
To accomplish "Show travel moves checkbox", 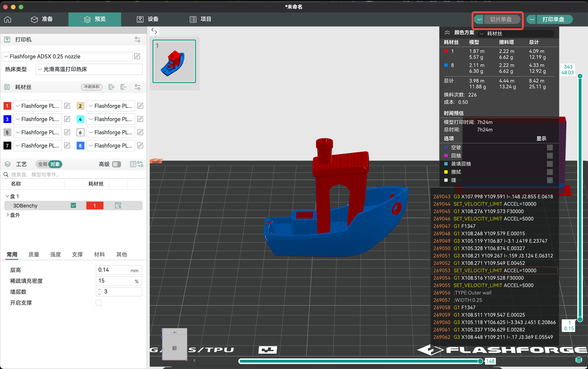I will 550,147.
